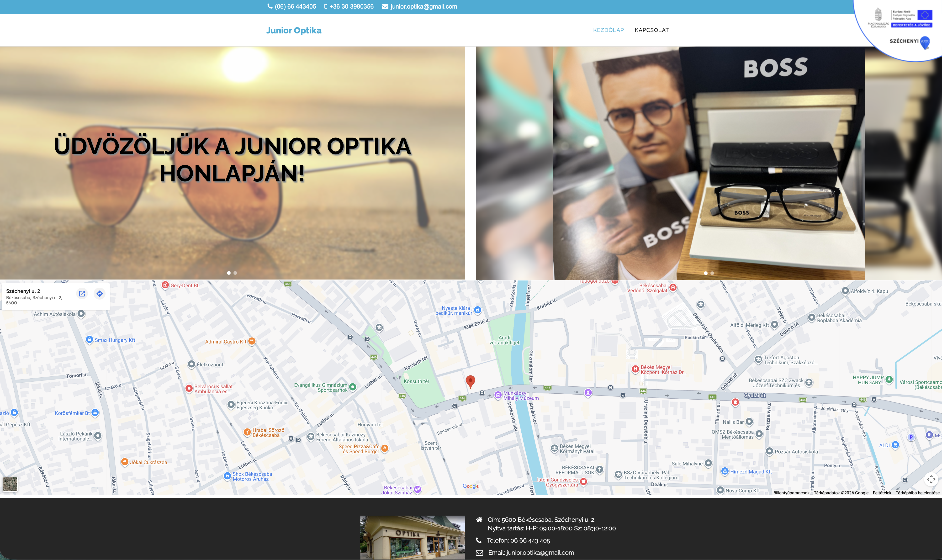Click the Körösfémker Bt shop marker
Viewport: 942px width, 560px height.
[x=95, y=413]
